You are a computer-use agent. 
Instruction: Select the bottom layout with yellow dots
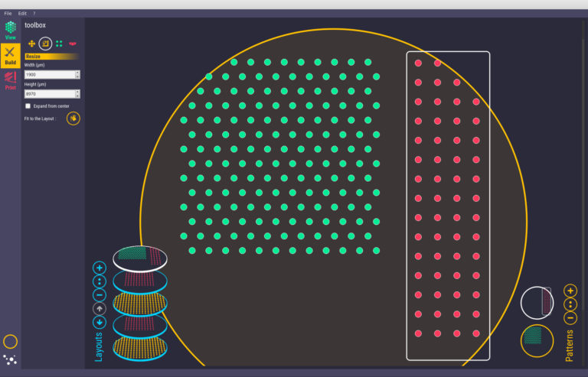[x=140, y=348]
